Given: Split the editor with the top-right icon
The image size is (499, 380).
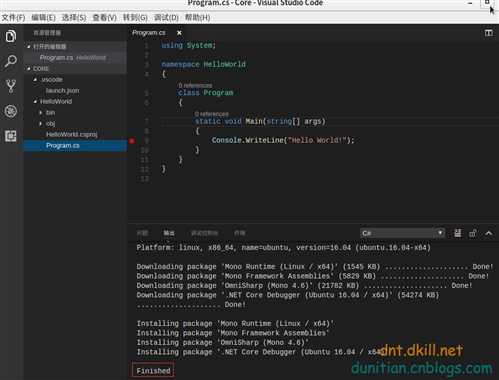Looking at the screenshot, I should 489,33.
